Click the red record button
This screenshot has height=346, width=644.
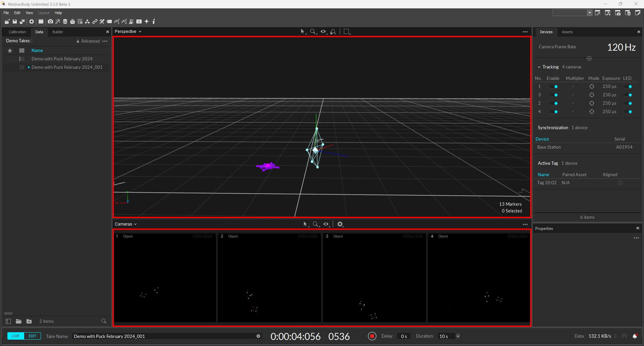pos(372,336)
